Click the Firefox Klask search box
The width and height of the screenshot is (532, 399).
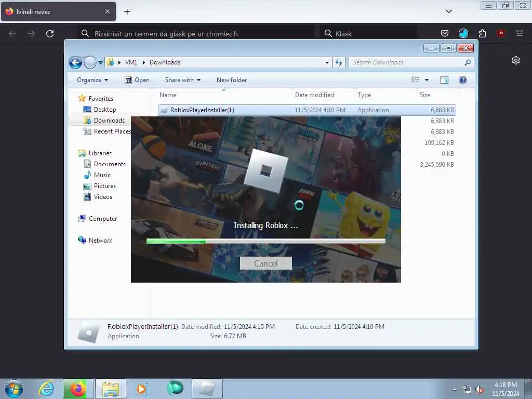click(368, 34)
